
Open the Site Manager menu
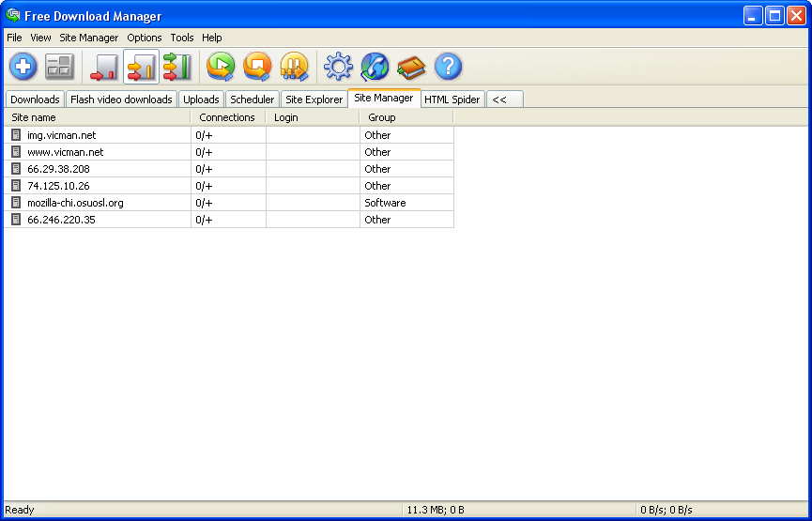(x=88, y=38)
